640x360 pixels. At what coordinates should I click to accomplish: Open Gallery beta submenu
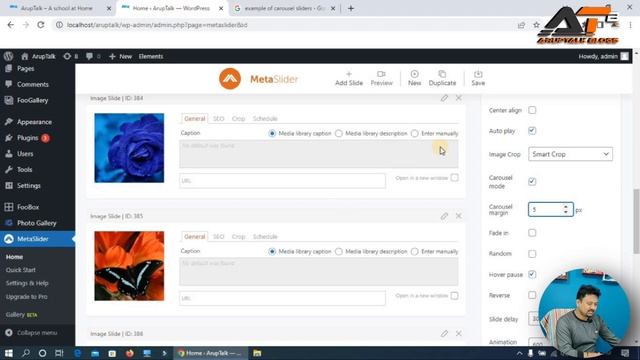[21, 315]
